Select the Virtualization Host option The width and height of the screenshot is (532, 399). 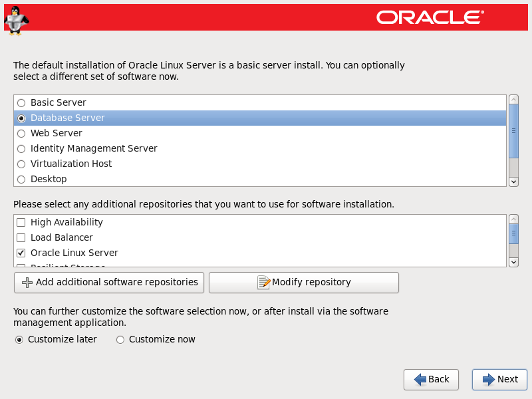21,164
